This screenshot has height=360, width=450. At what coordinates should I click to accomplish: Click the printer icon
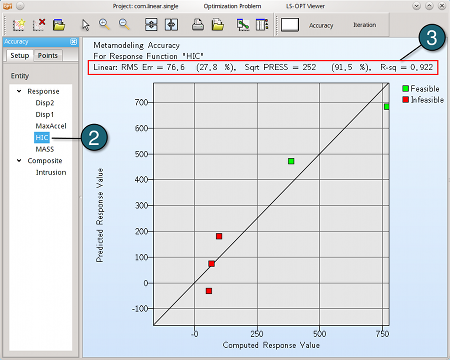[x=198, y=25]
